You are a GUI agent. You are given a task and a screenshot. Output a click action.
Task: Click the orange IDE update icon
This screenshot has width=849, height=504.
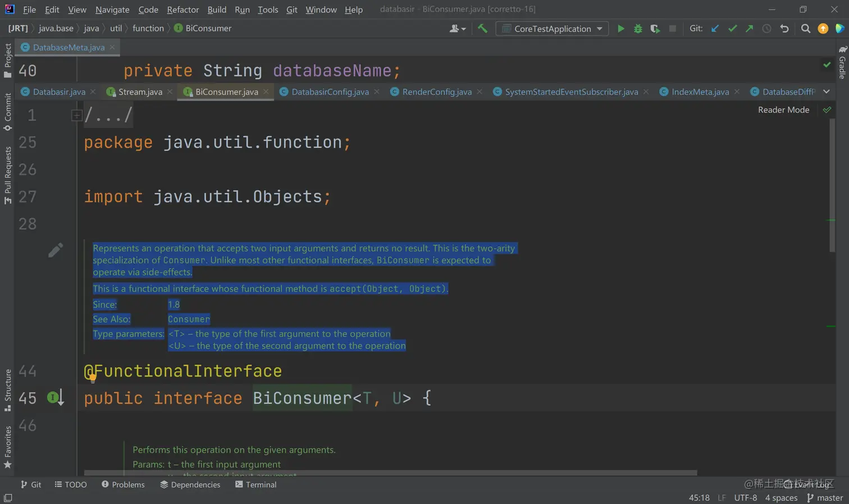823,29
